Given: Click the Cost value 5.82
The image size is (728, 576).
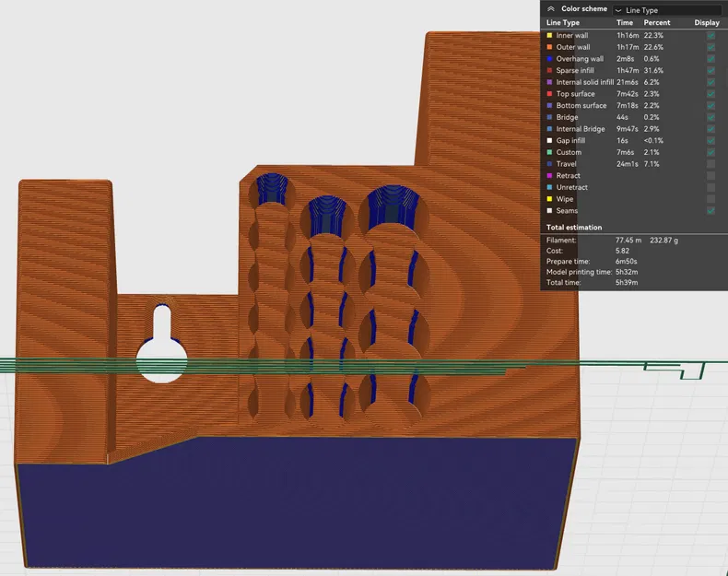Looking at the screenshot, I should (622, 251).
